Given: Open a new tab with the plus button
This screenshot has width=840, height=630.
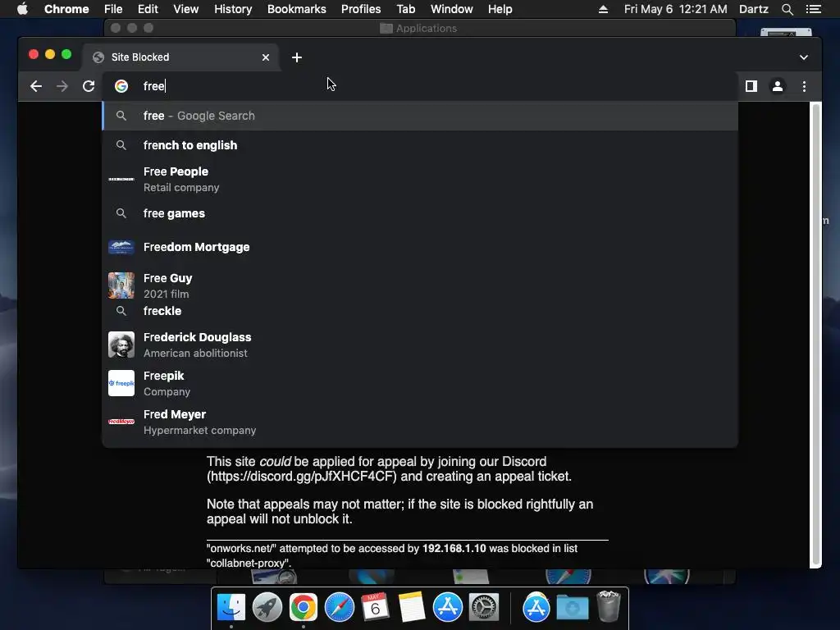Looking at the screenshot, I should (x=297, y=57).
